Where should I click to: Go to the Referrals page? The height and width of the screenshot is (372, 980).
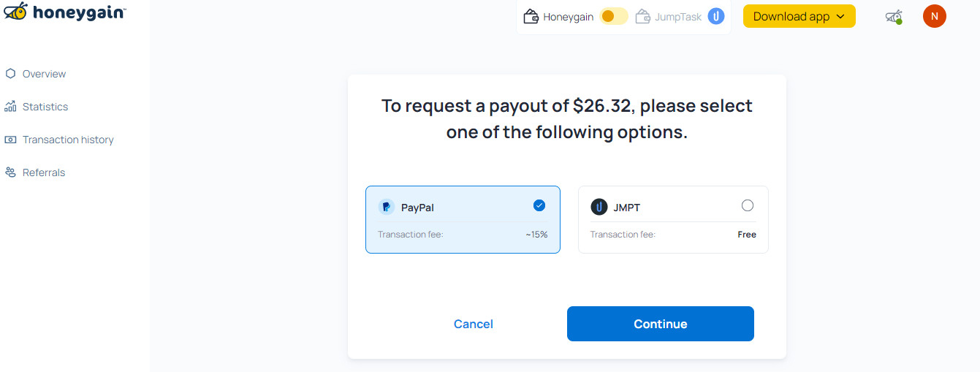tap(44, 172)
